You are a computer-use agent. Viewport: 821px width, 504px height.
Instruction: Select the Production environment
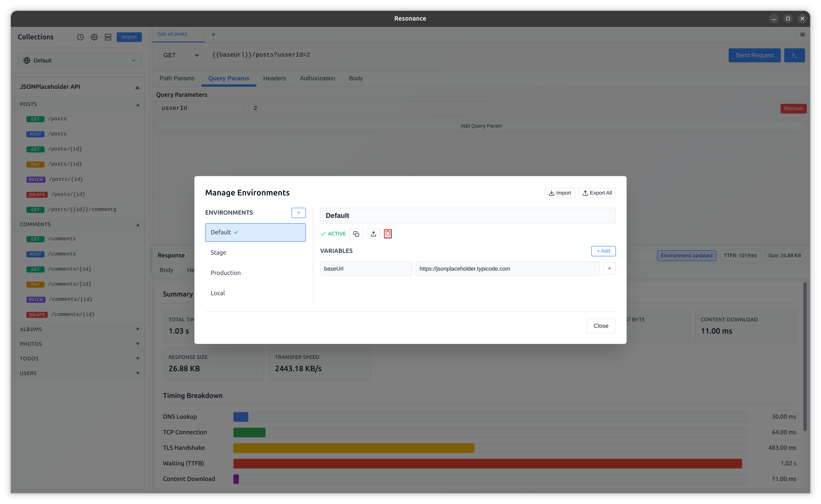(255, 273)
